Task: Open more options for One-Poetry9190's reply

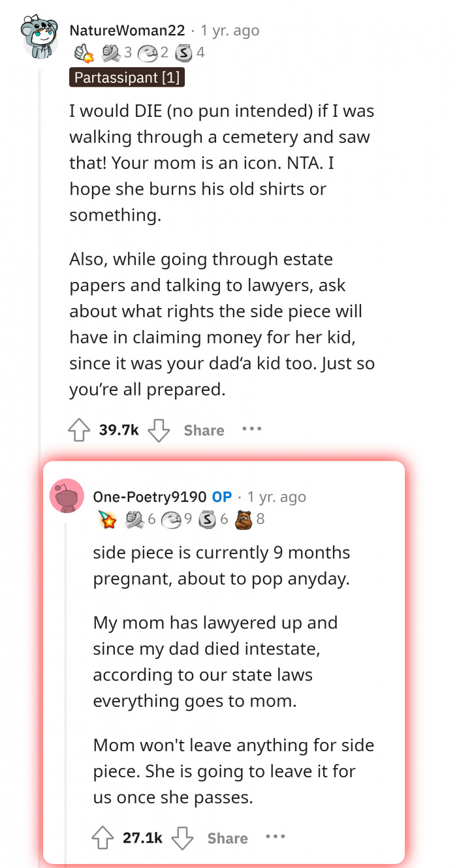Action: coord(275,837)
